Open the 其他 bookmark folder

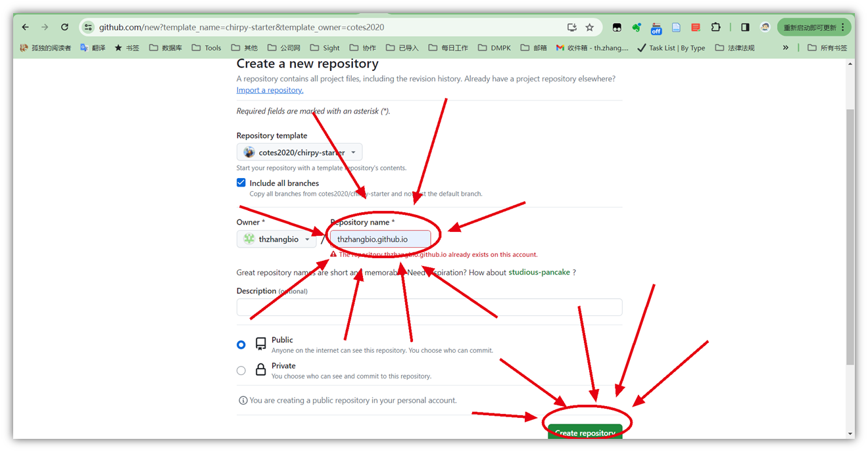coord(245,48)
